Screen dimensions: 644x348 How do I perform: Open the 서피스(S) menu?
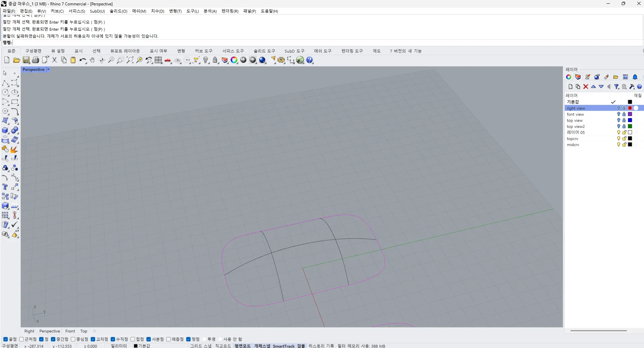coord(77,11)
